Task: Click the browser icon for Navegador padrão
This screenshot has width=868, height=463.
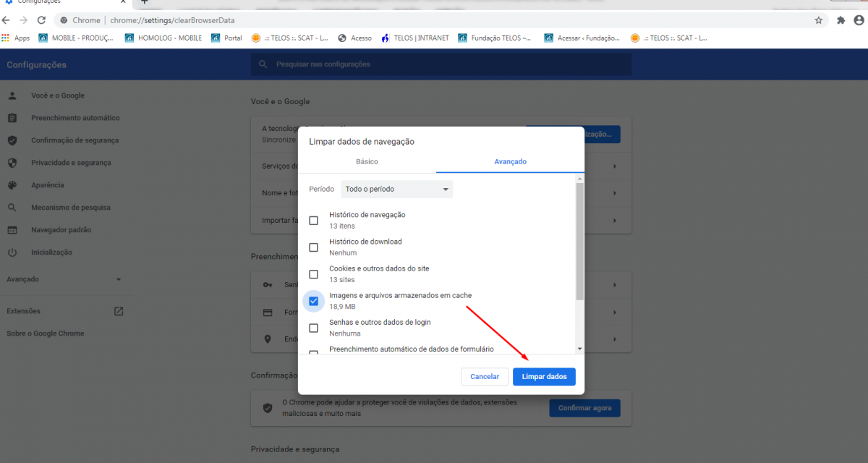Action: tap(12, 230)
